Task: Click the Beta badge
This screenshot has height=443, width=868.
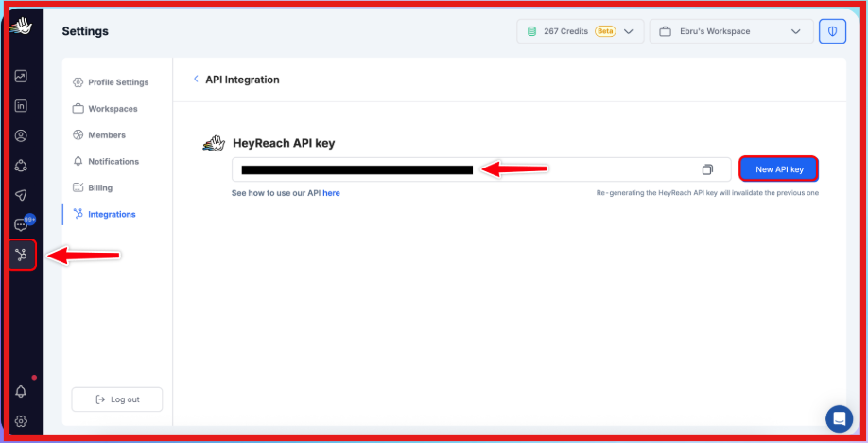Action: point(605,31)
